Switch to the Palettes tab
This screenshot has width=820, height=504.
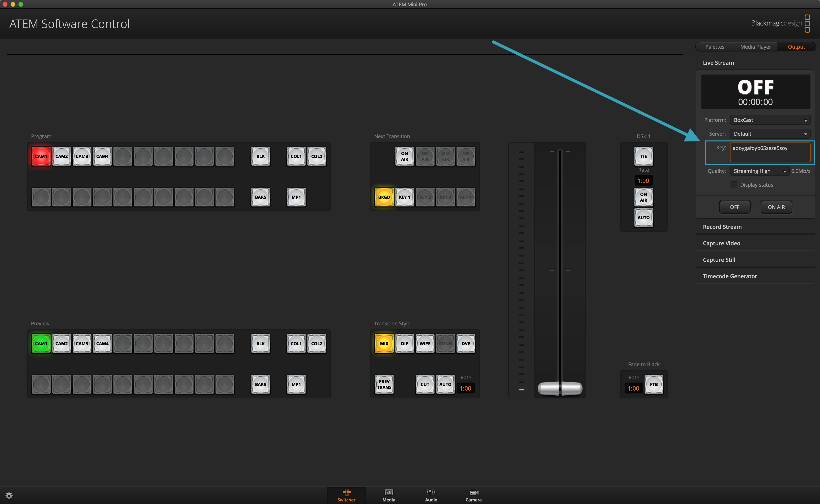(x=715, y=47)
